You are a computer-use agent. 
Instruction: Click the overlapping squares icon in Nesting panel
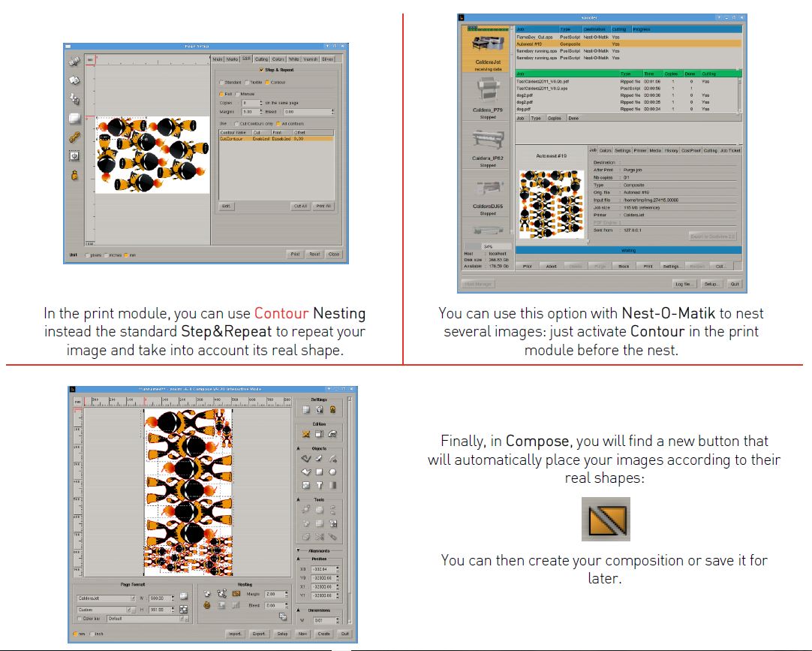pyautogui.click(x=283, y=616)
